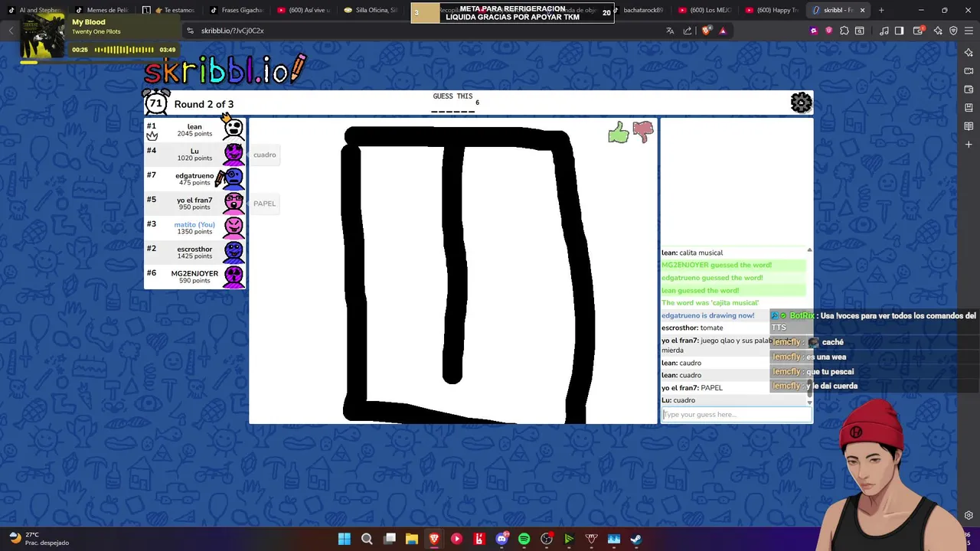This screenshot has width=980, height=551.
Task: Give the drawing a thumbs up
Action: (619, 133)
